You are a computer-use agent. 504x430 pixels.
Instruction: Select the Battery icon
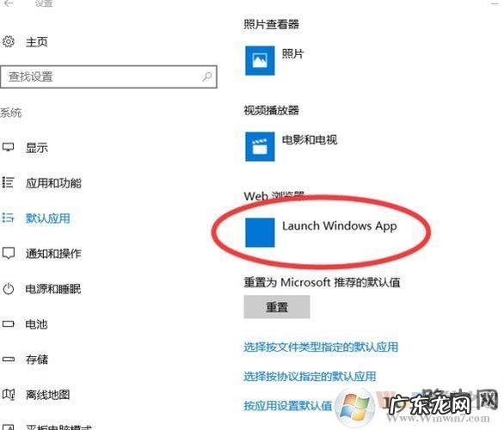[8, 323]
